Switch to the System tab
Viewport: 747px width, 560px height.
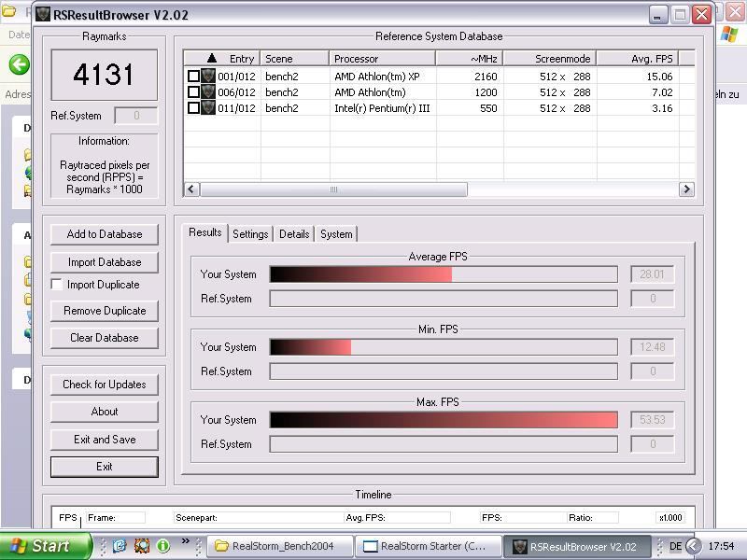(x=336, y=234)
